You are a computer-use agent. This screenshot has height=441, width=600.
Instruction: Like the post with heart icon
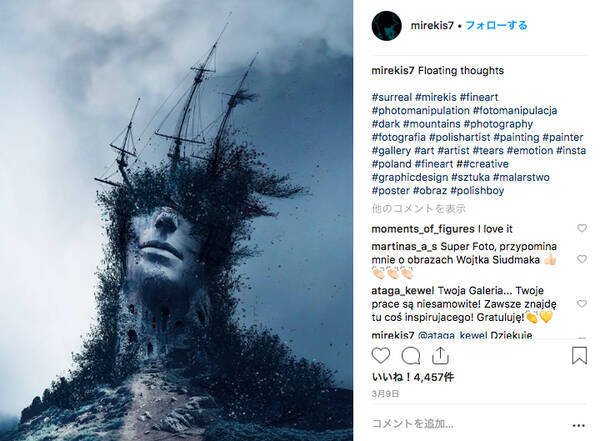tap(381, 356)
